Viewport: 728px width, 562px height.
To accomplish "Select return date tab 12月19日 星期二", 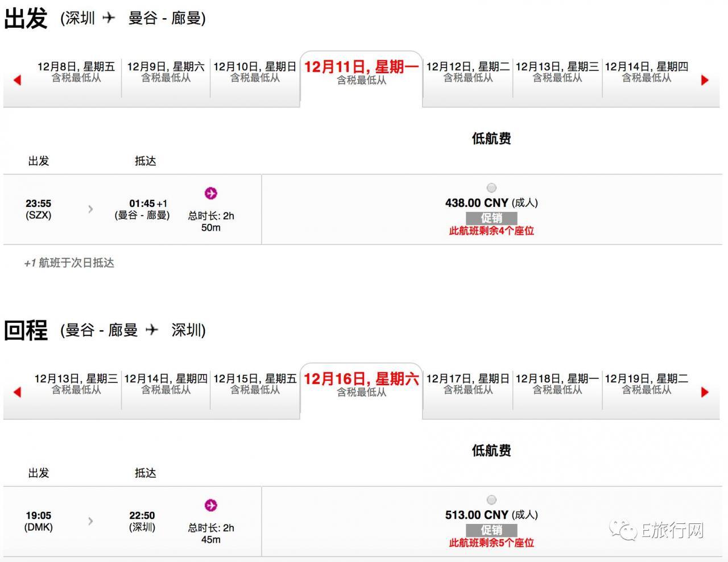I will click(647, 384).
